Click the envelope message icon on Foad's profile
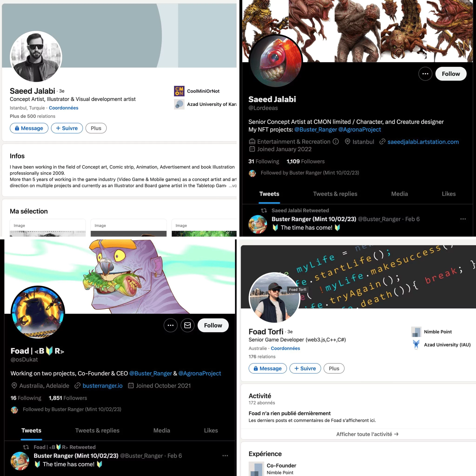 (x=188, y=325)
